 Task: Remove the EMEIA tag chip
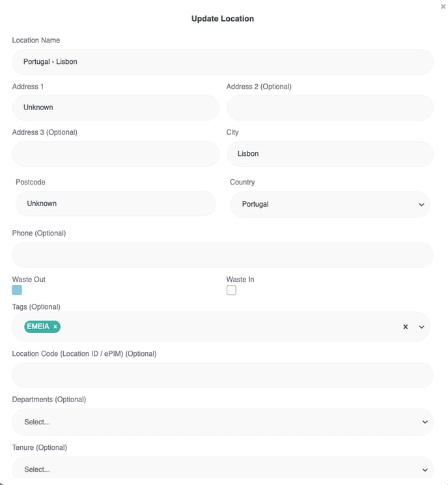pos(55,327)
